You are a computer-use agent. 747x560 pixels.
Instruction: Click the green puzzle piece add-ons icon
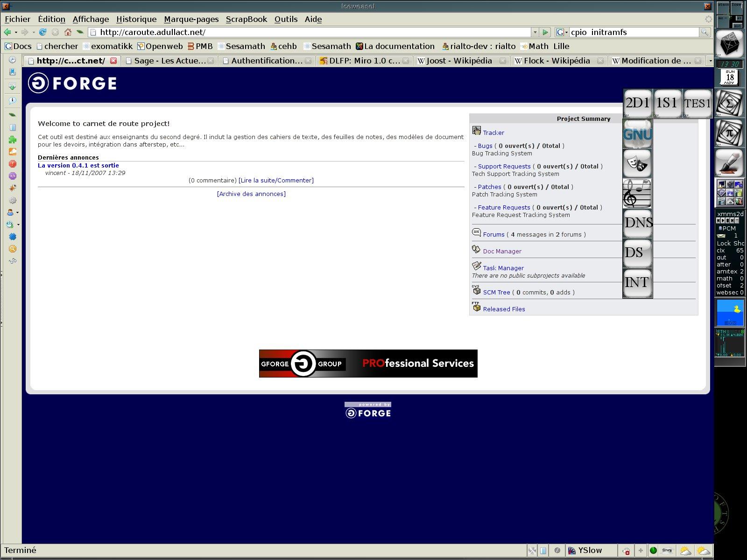[13, 140]
